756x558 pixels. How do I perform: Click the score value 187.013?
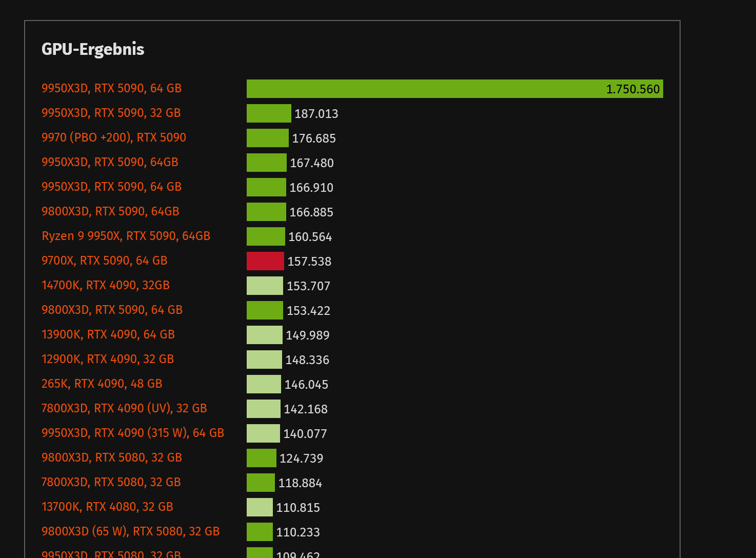(x=316, y=114)
